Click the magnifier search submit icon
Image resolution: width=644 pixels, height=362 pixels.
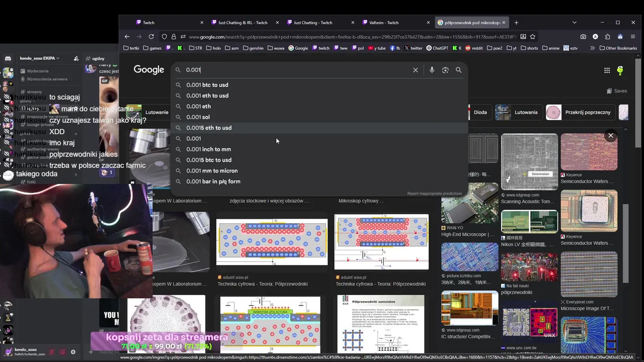point(458,70)
